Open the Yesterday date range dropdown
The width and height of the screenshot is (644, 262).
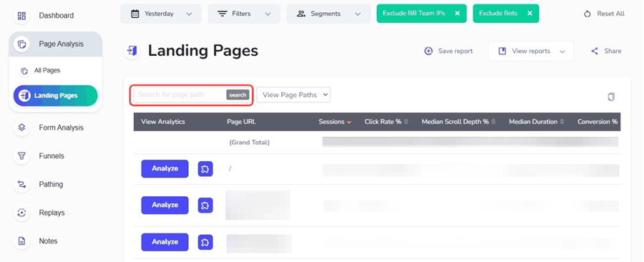(161, 14)
